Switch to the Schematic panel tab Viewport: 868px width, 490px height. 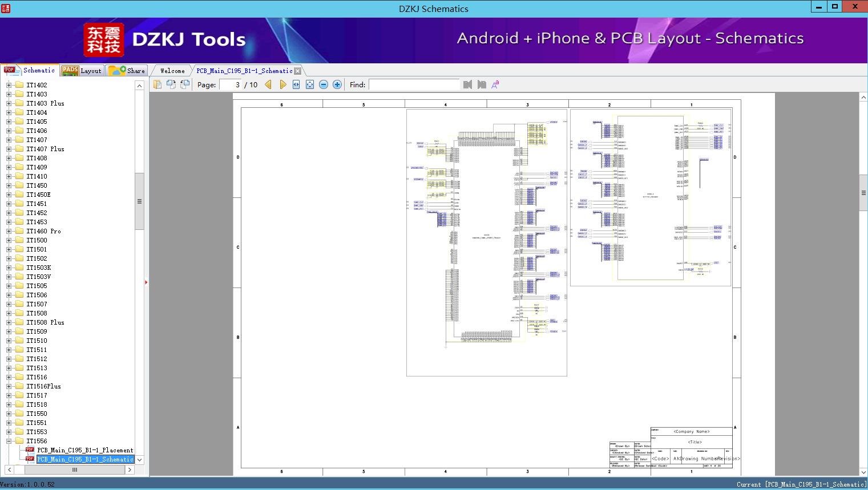(30, 70)
